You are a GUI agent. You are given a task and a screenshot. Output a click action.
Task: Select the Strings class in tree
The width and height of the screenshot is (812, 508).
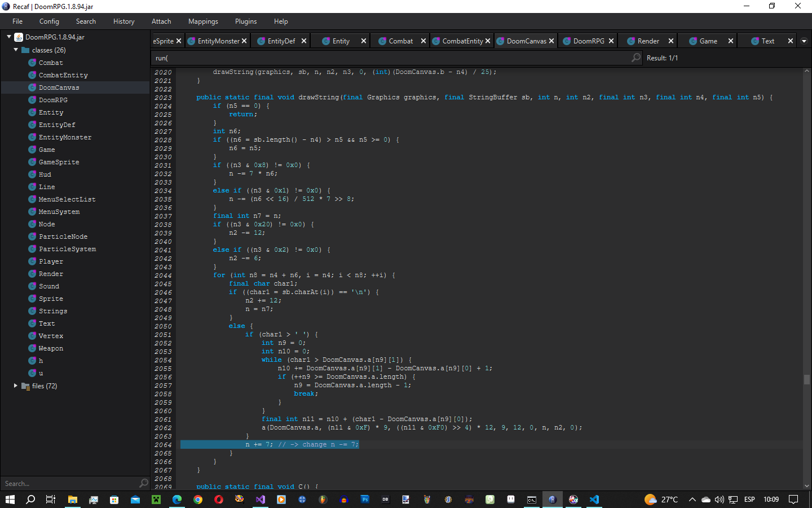[53, 311]
